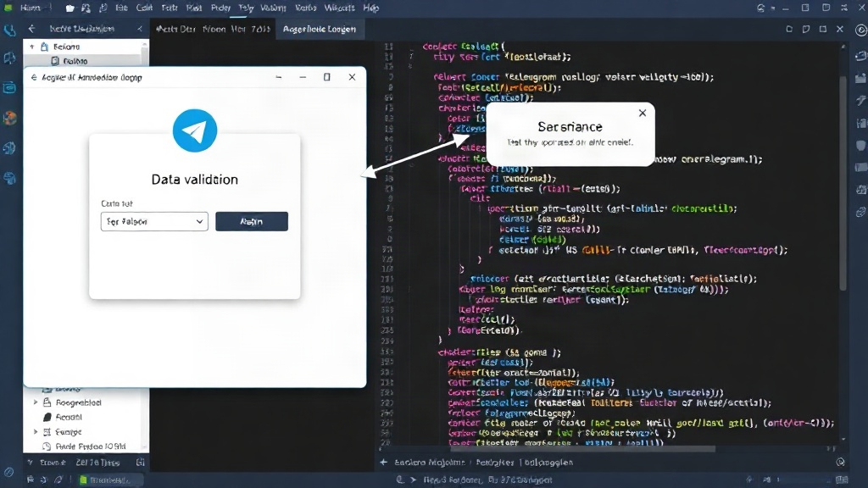
Task: Click the back arrow in dialog title bar
Action: [x=34, y=77]
